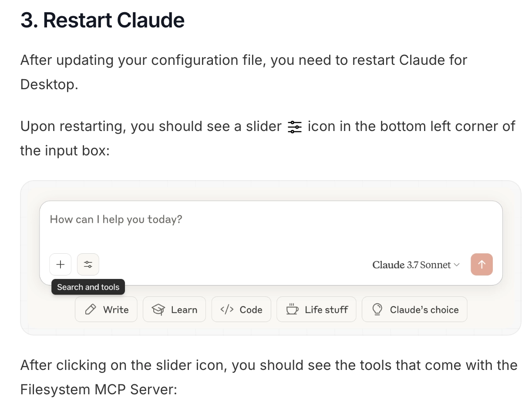Click the code brackets icon
Screen dimensions: 532x403
(227, 309)
